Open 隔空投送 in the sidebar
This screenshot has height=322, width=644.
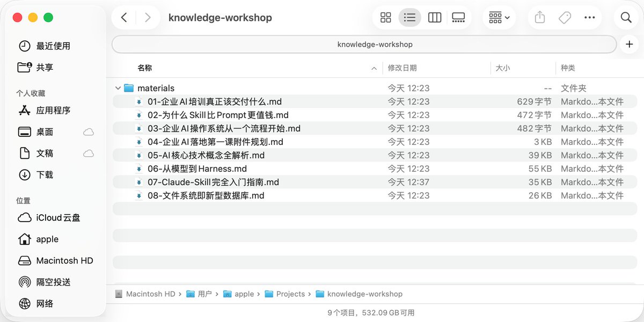point(53,282)
